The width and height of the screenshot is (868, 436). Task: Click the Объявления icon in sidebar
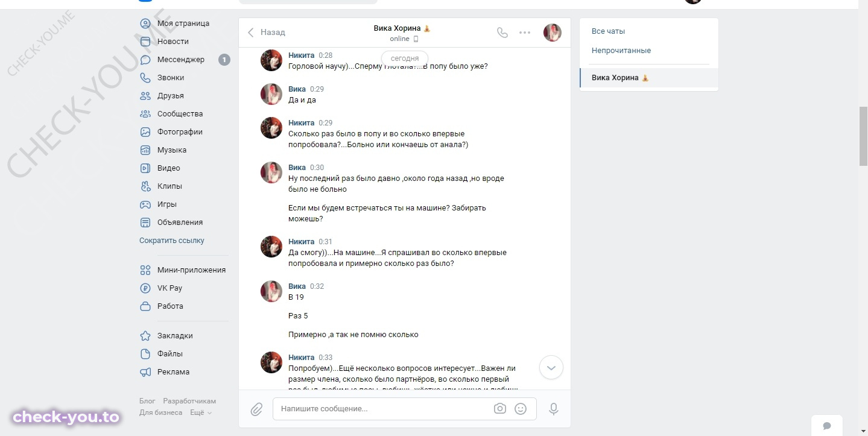coord(145,223)
